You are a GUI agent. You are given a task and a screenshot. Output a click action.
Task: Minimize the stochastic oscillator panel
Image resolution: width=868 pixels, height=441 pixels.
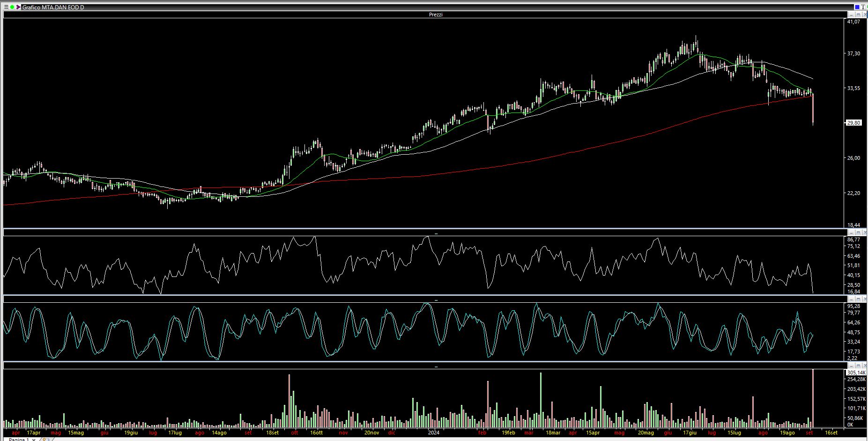[851, 299]
